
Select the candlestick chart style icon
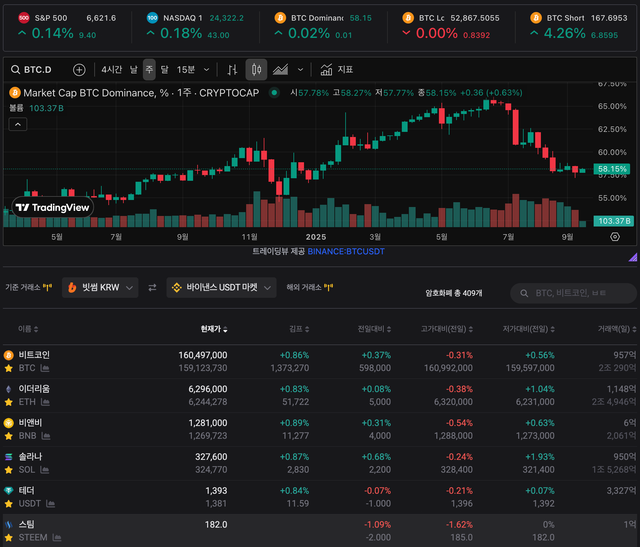(x=256, y=69)
